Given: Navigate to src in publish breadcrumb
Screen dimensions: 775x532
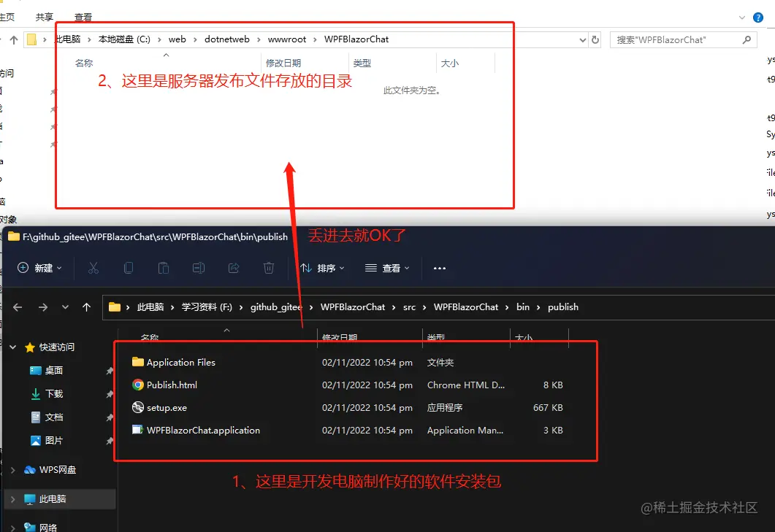Looking at the screenshot, I should pyautogui.click(x=409, y=307).
